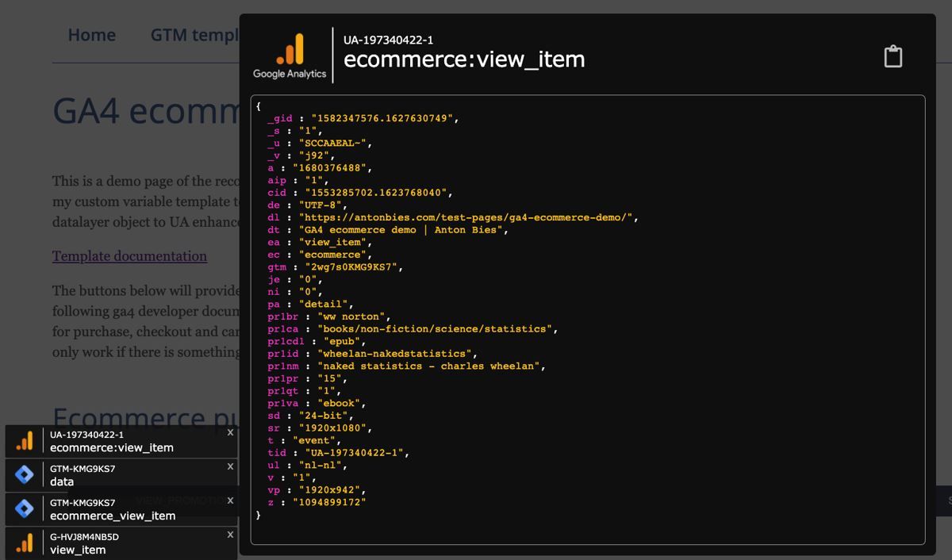Click the pr1pr value 15

coord(329,378)
